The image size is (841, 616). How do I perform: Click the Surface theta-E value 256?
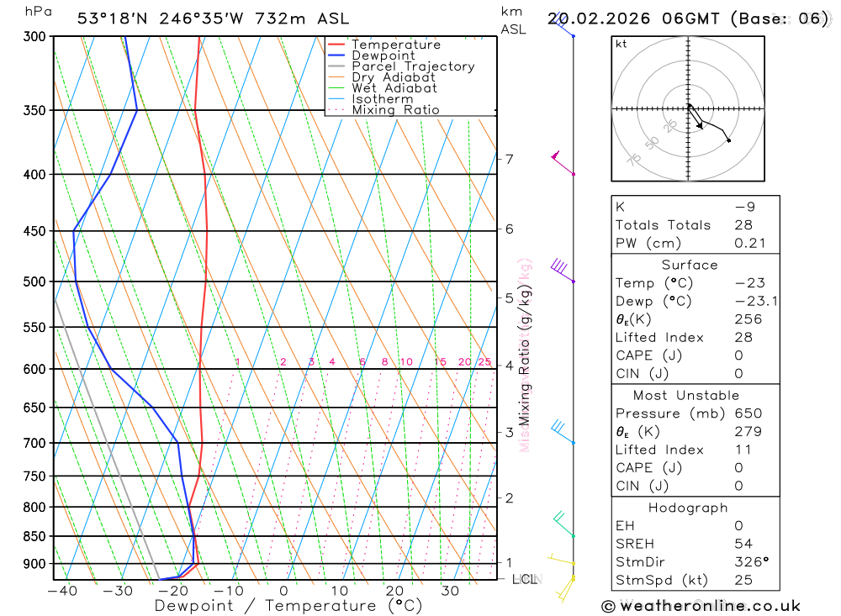click(748, 319)
